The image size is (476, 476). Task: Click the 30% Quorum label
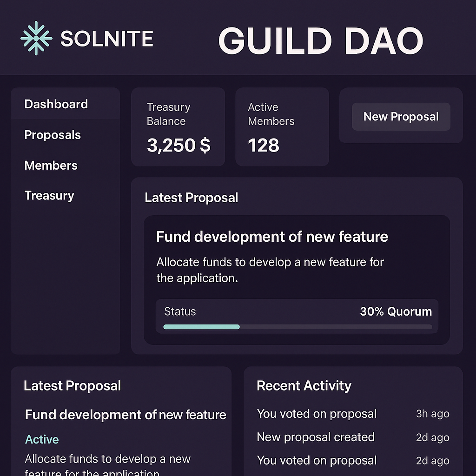396,312
